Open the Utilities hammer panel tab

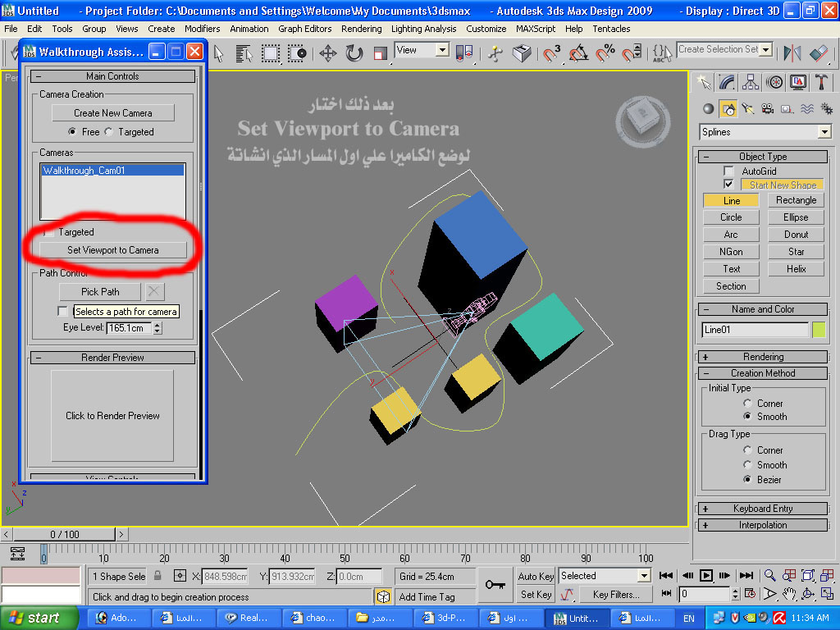pyautogui.click(x=821, y=82)
